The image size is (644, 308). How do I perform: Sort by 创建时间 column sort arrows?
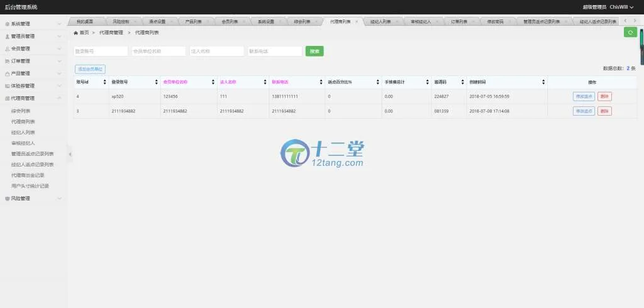pos(543,82)
